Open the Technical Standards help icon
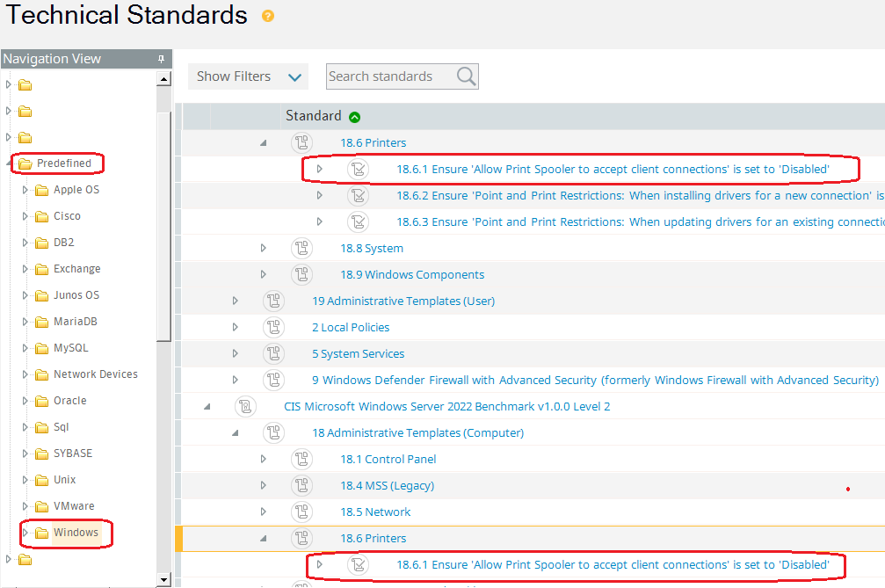 (268, 16)
